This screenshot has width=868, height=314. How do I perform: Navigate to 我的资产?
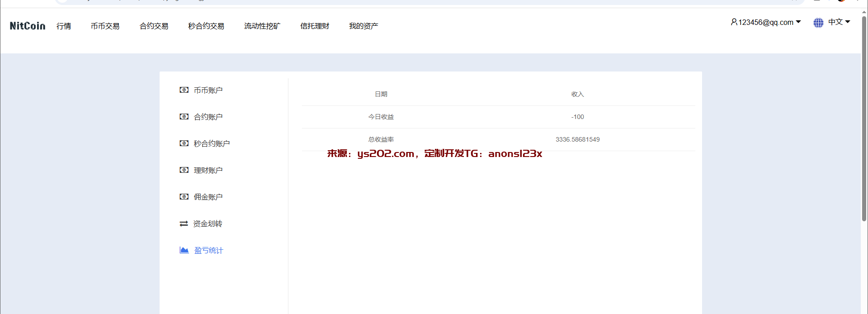(363, 26)
